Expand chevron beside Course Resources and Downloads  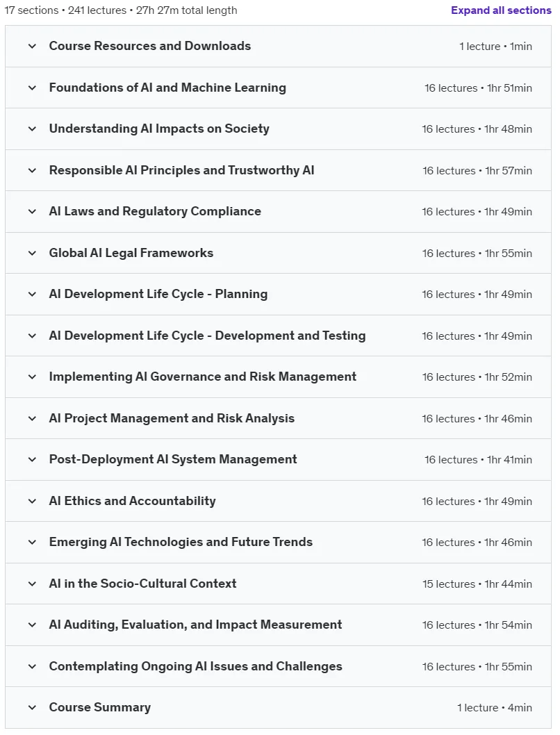click(x=32, y=46)
